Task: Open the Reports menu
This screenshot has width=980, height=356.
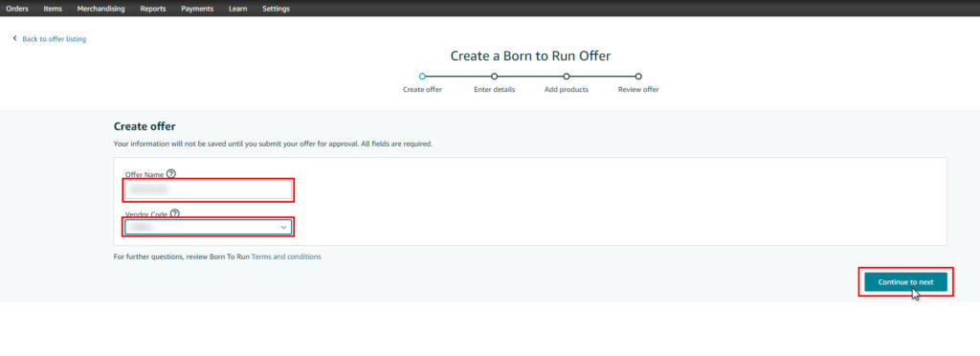Action: click(152, 9)
